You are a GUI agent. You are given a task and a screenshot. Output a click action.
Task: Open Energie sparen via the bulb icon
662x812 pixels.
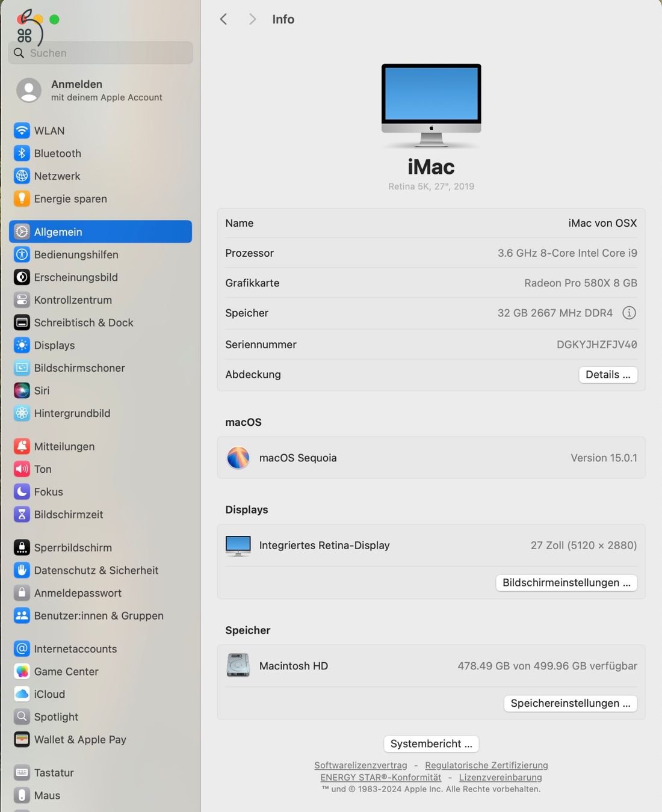tap(22, 198)
